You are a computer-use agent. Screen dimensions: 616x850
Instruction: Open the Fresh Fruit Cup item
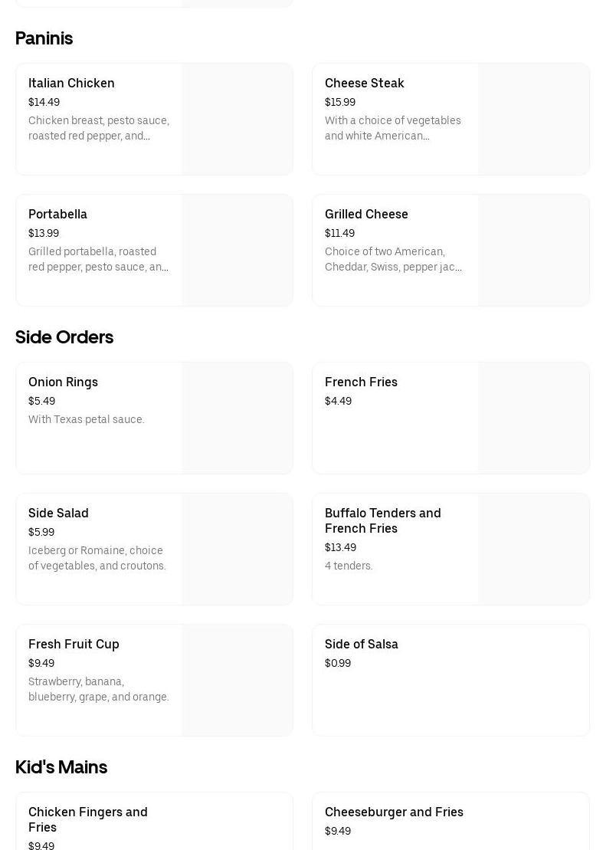pyautogui.click(x=74, y=644)
